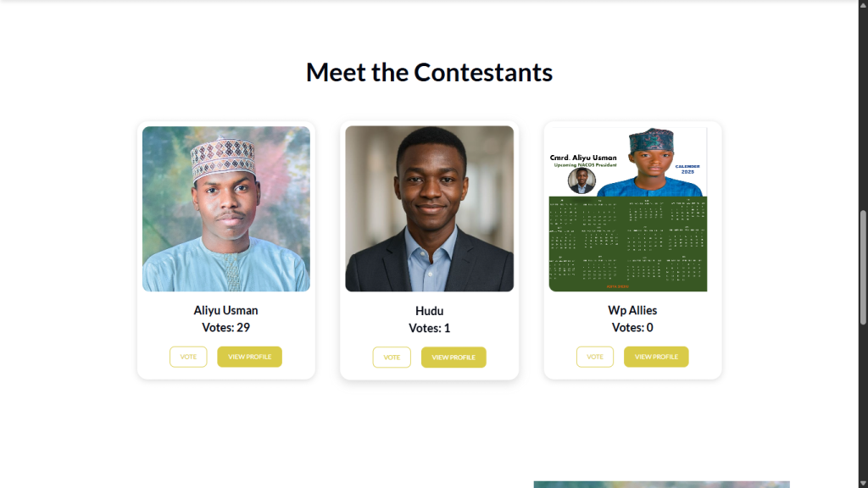The width and height of the screenshot is (868, 488).
Task: Click Aliyu Usman's contestant photo
Action: click(226, 209)
